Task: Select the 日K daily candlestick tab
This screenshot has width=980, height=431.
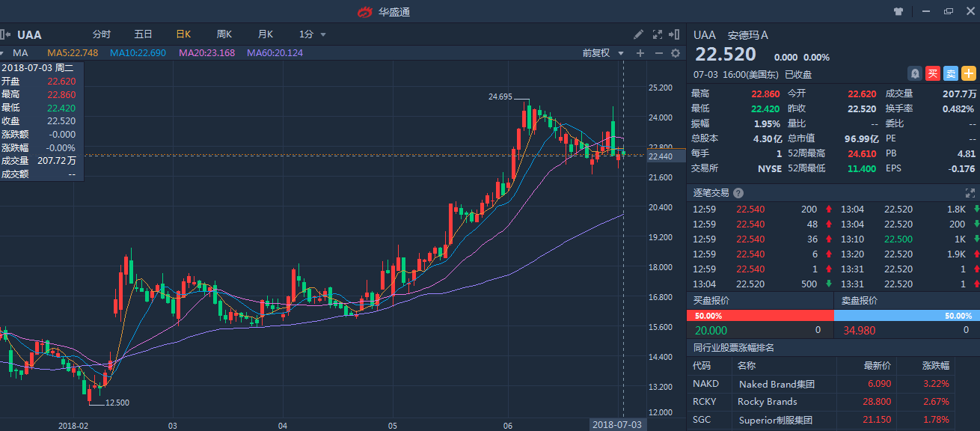Action: tap(183, 34)
